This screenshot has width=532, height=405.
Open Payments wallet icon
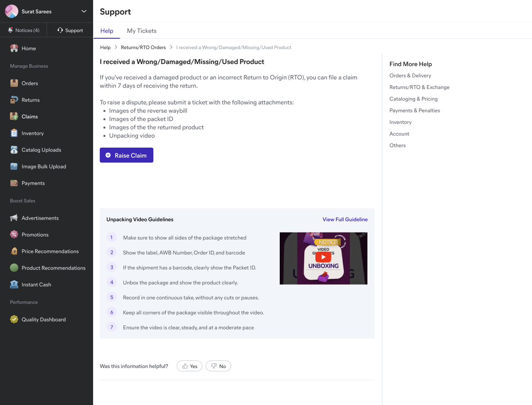[x=14, y=183]
